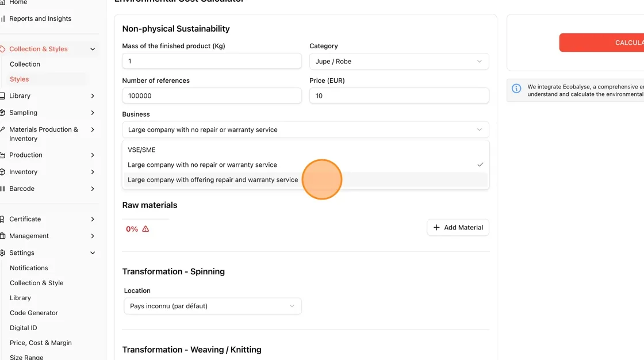Click the Certificate ribbon icon
644x360 pixels.
2,219
